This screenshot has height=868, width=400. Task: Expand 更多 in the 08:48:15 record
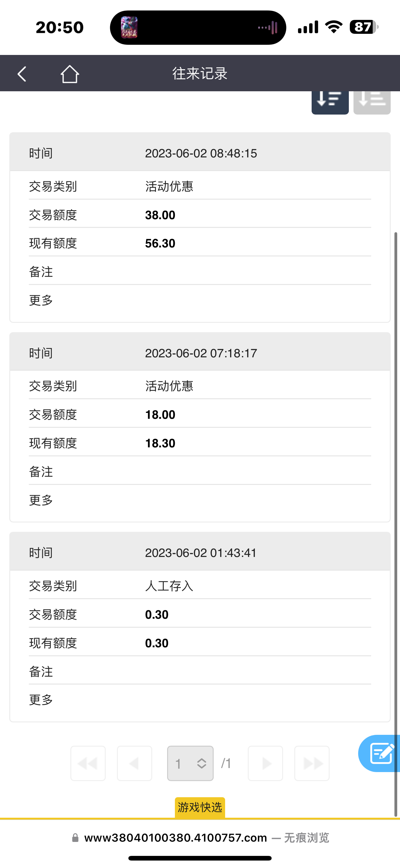pyautogui.click(x=41, y=300)
